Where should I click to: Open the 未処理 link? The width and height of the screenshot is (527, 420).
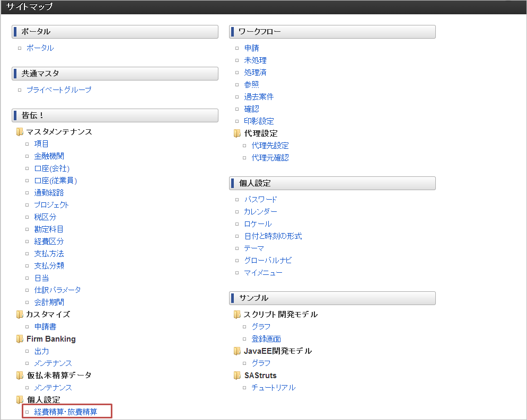point(256,60)
